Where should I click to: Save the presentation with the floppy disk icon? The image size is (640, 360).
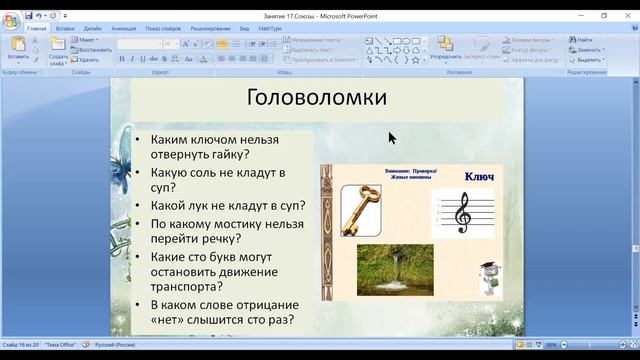click(28, 16)
